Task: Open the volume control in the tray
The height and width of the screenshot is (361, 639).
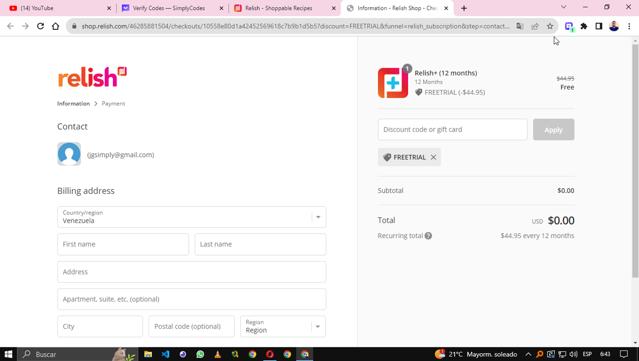Action: pyautogui.click(x=573, y=354)
